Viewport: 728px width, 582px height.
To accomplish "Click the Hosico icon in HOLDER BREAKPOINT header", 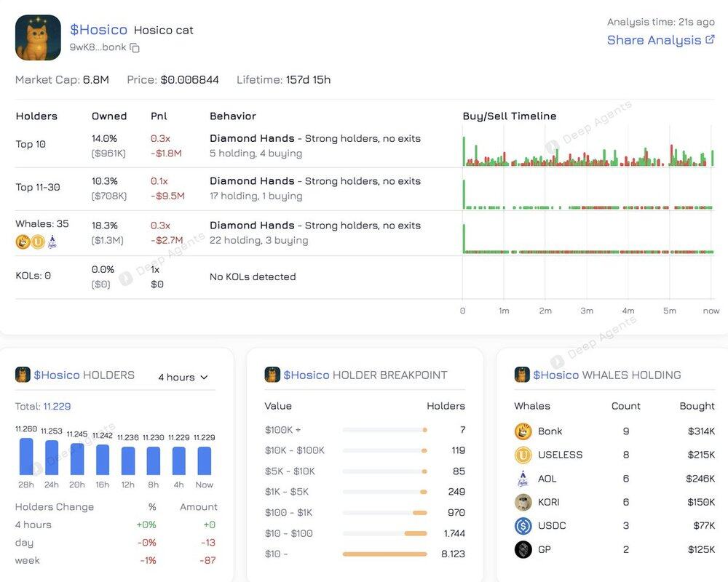I will click(272, 375).
